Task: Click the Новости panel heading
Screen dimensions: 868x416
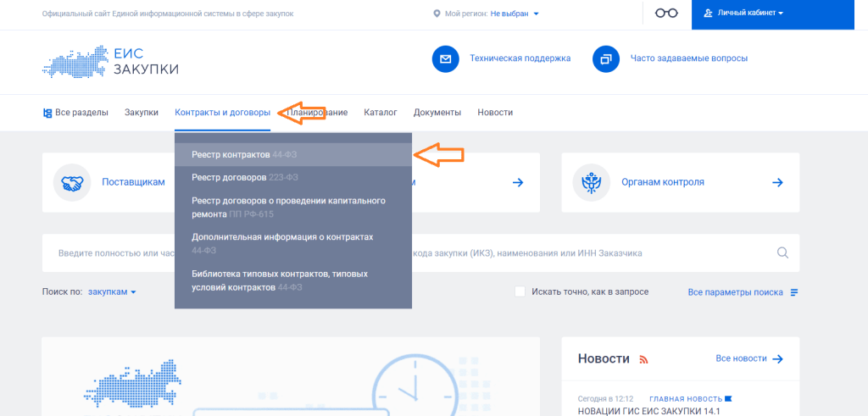Action: coord(604,358)
